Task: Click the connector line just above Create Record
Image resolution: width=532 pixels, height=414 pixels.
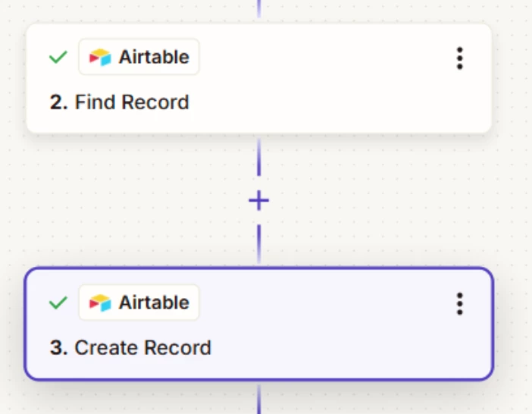Action: pyautogui.click(x=259, y=243)
